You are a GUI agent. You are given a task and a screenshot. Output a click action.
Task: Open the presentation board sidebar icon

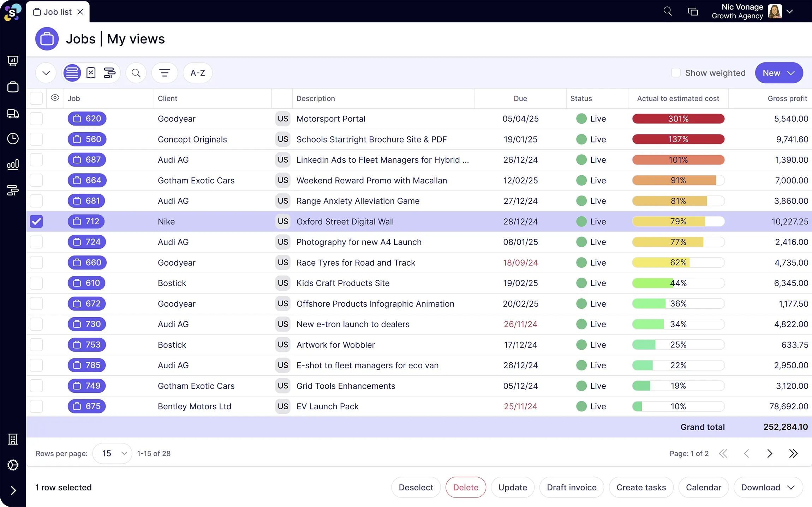(x=13, y=61)
